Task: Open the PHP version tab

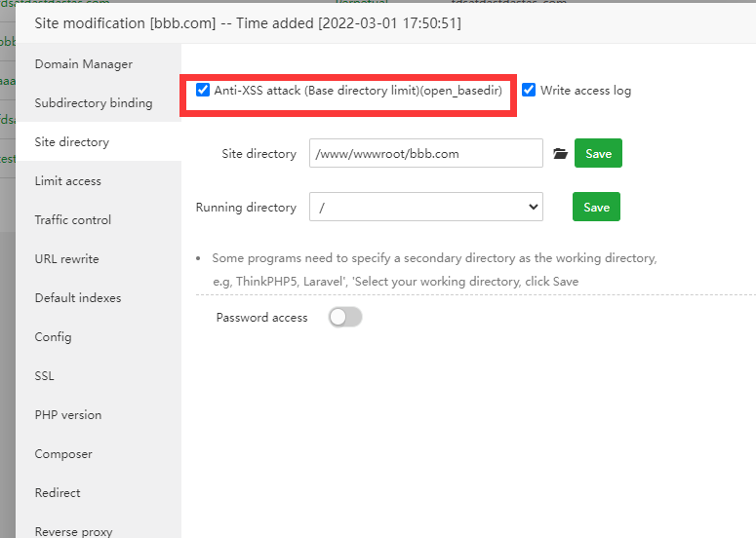Action: click(68, 415)
